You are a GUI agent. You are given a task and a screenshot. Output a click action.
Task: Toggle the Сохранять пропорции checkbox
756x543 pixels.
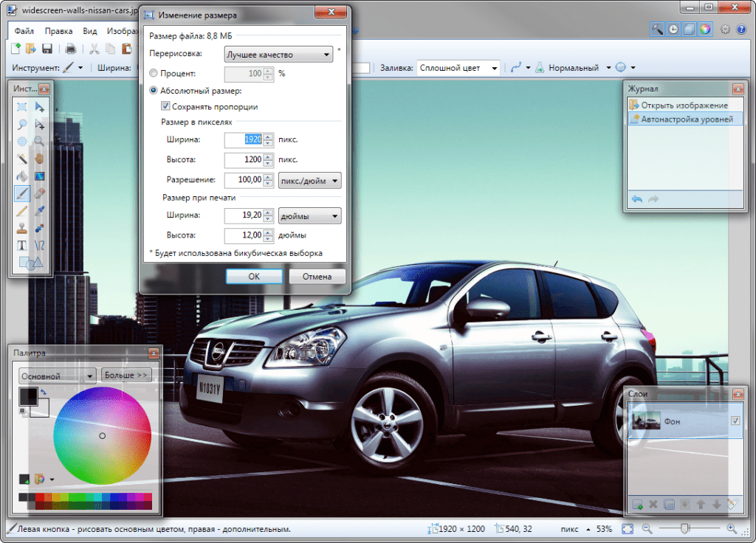pos(165,106)
